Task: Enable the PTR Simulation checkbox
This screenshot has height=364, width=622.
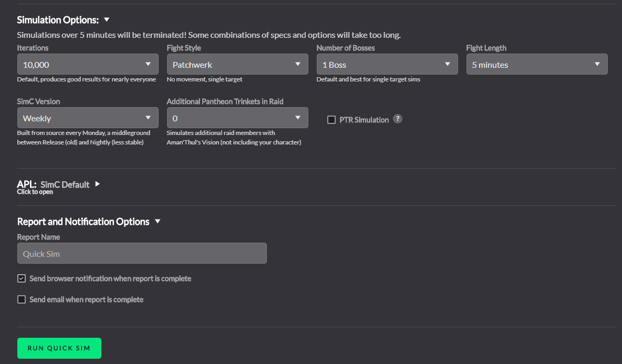Action: (331, 120)
